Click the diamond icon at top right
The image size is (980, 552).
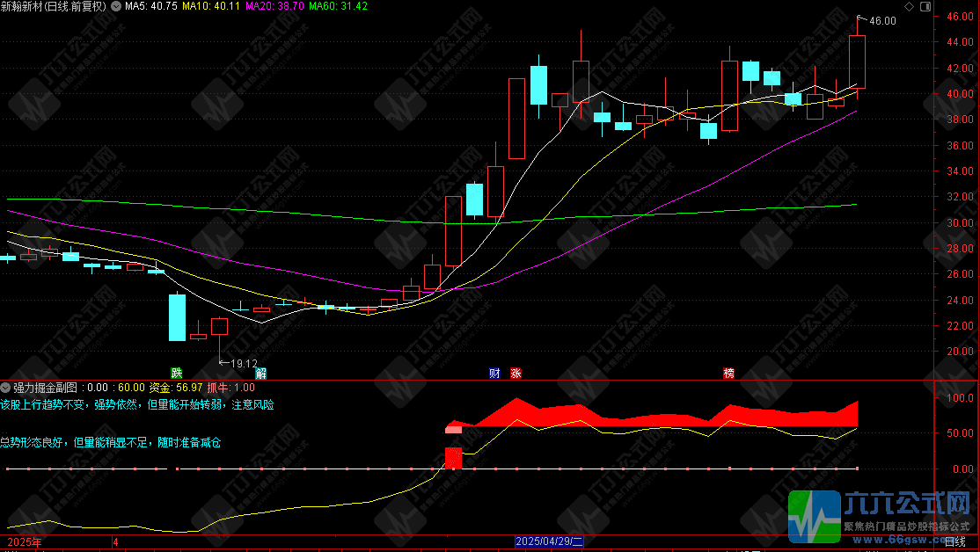coord(909,6)
